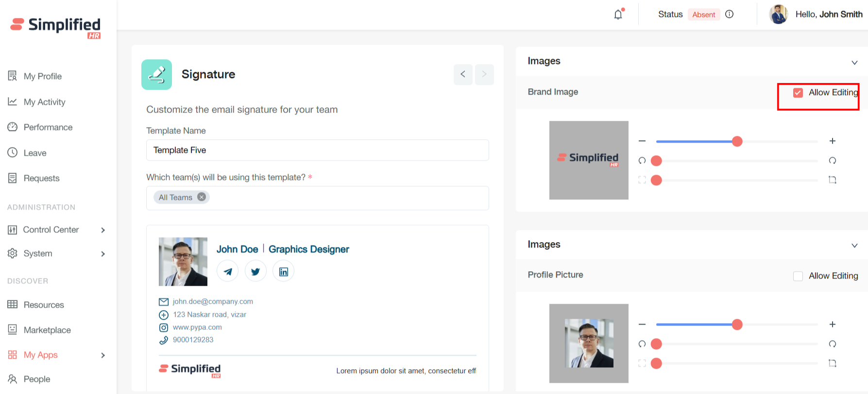This screenshot has height=394, width=868.
Task: Click the Twitter icon in signature preview
Action: point(255,271)
